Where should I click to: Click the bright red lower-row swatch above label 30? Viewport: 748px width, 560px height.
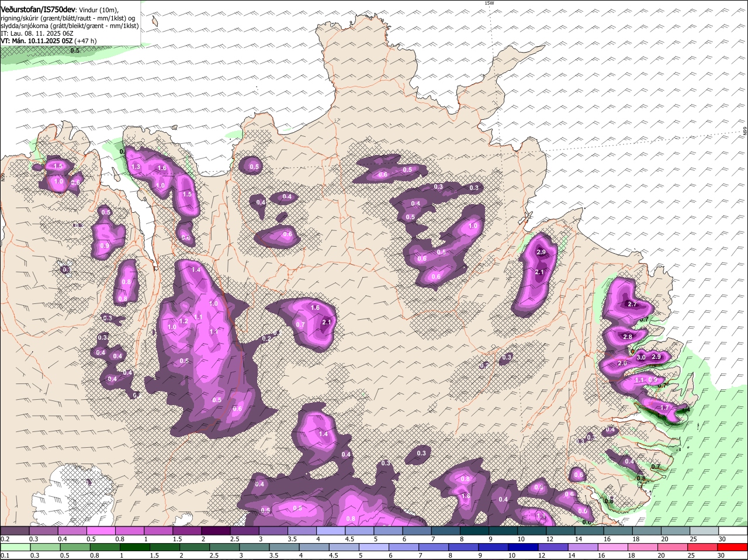point(733,547)
